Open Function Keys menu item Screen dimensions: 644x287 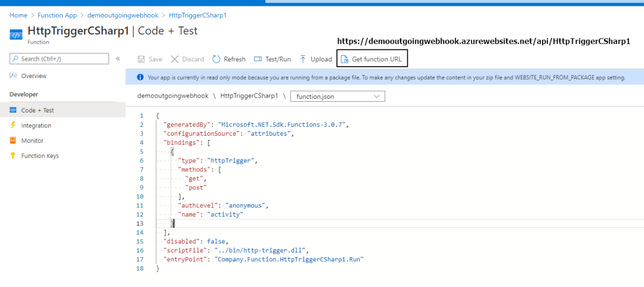pos(40,156)
